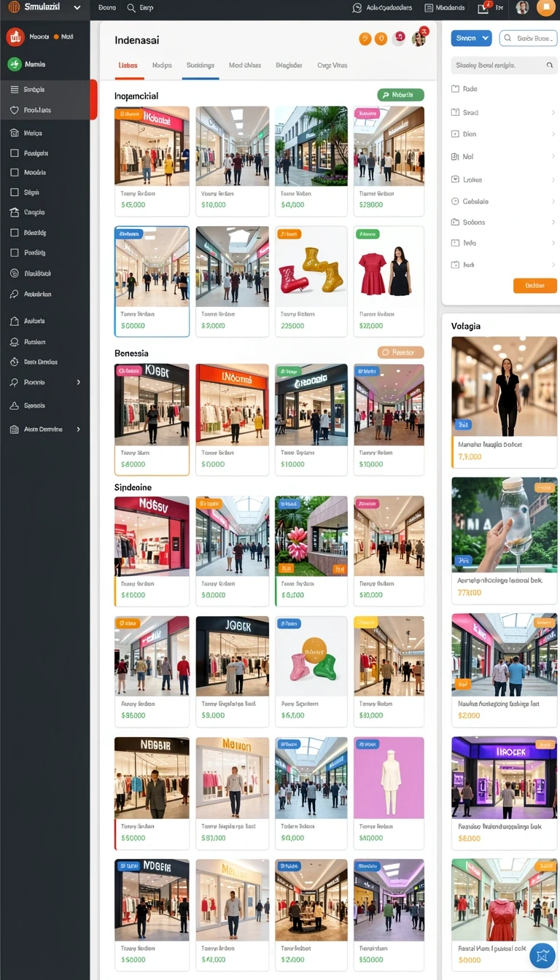
Task: Click the Mutga building icon in sidebar
Action: click(x=15, y=133)
